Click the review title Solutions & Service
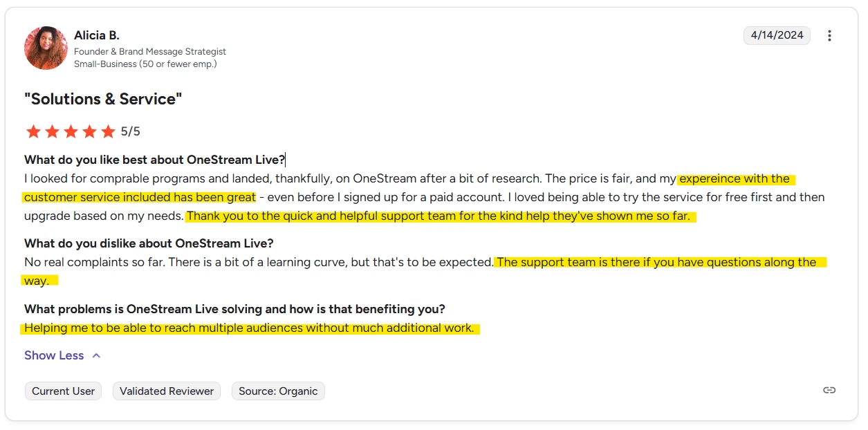Image resolution: width=868 pixels, height=430 pixels. pos(102,99)
